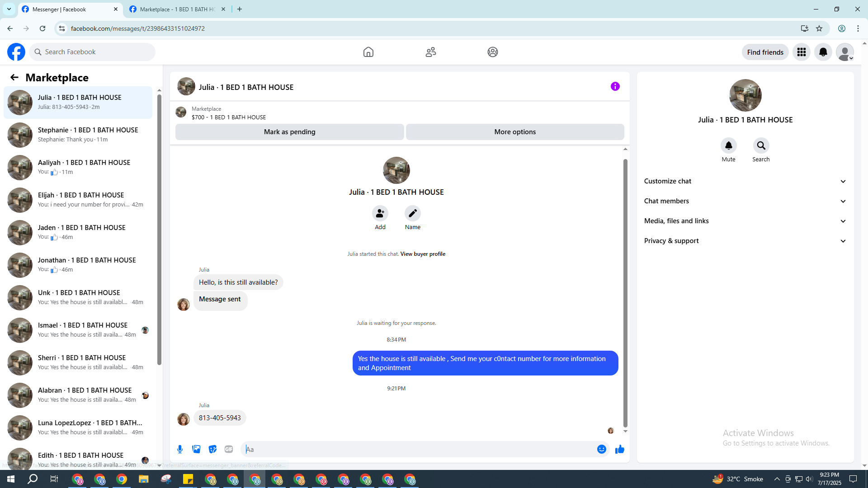Open the account profile menu
This screenshot has width=868, height=488.
pos(844,52)
